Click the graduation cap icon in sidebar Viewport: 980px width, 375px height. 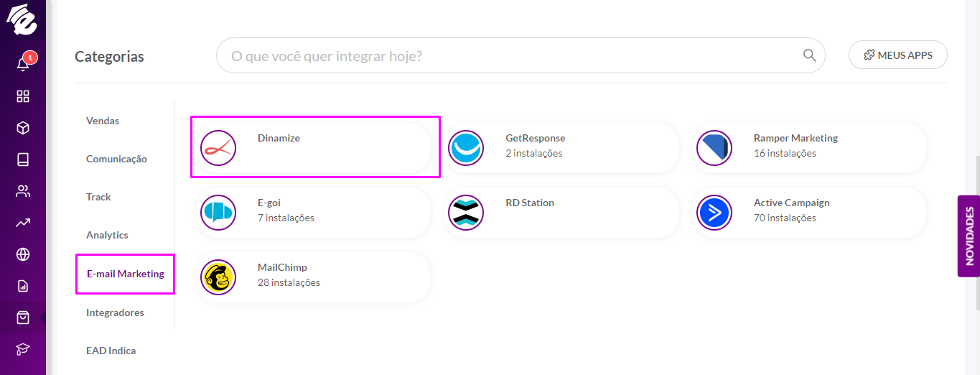coord(23,349)
